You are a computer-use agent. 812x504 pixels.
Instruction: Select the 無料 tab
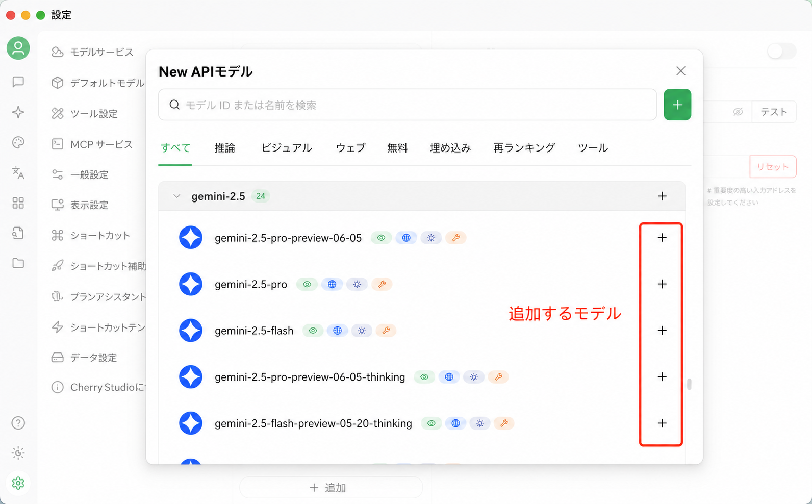[397, 148]
